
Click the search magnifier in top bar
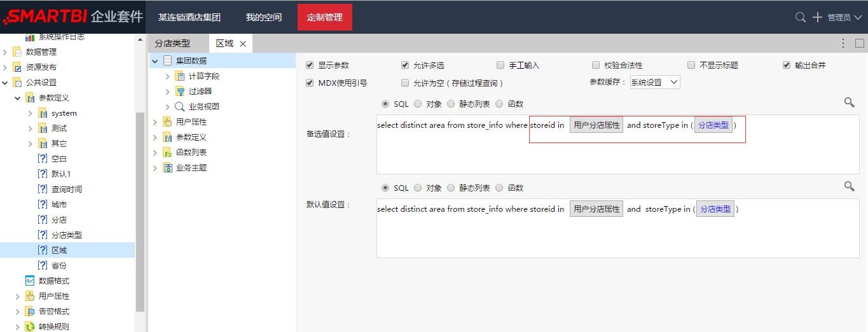pyautogui.click(x=801, y=17)
